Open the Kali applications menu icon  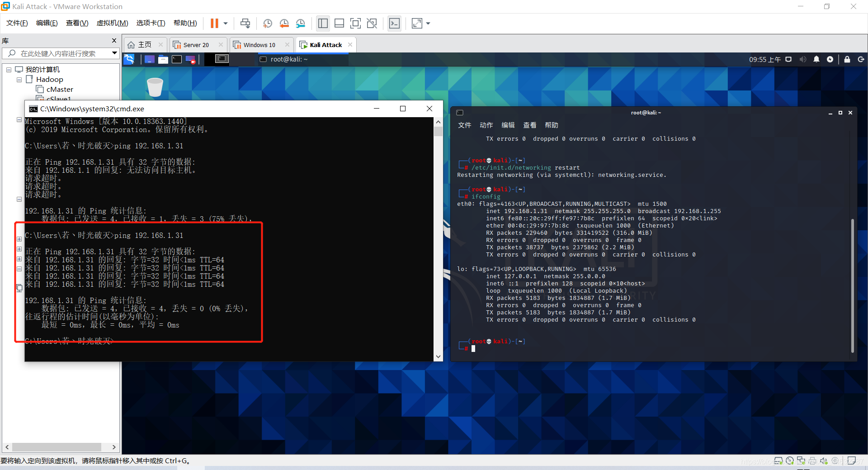click(x=129, y=59)
